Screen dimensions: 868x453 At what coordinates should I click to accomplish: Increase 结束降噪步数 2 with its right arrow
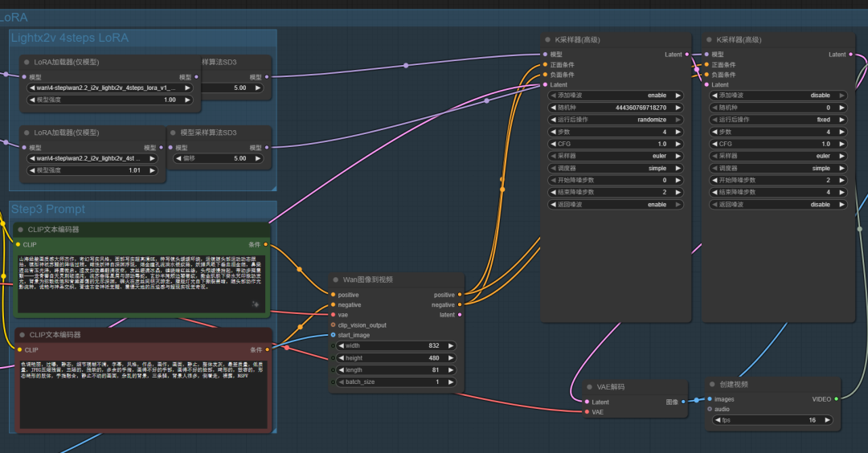click(x=678, y=193)
